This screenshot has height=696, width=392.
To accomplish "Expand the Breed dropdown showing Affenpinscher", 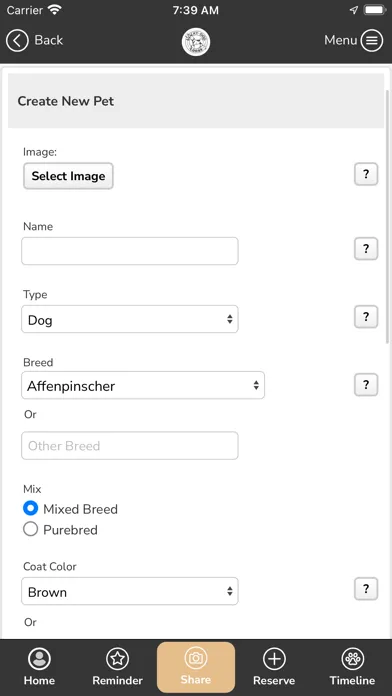I will [x=143, y=385].
